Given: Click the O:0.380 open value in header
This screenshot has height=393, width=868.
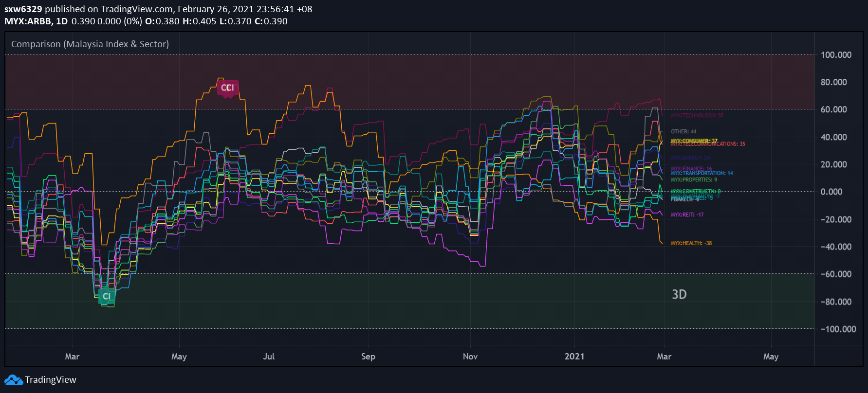Looking at the screenshot, I should 162,21.
